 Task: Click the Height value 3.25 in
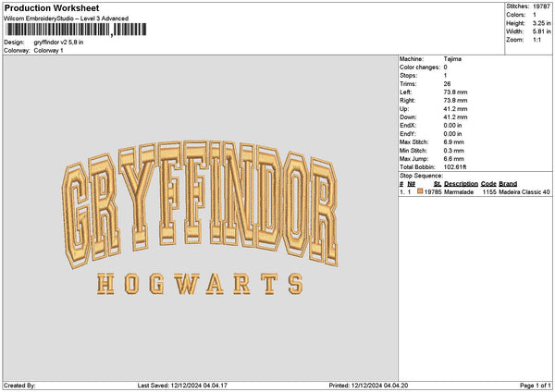tap(541, 23)
